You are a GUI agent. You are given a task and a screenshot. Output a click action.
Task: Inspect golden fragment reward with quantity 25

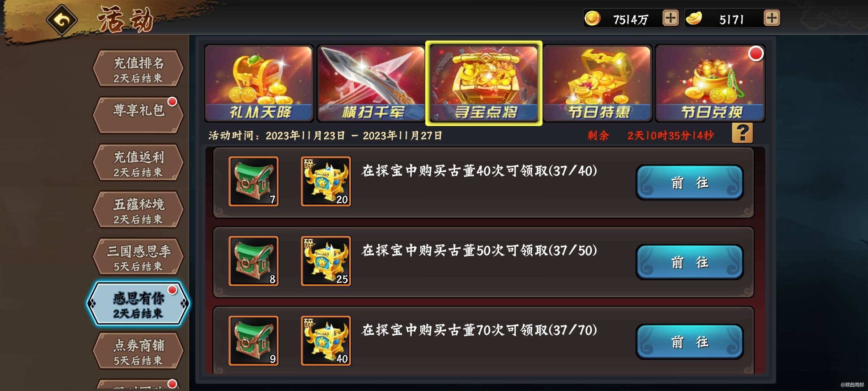coord(326,261)
